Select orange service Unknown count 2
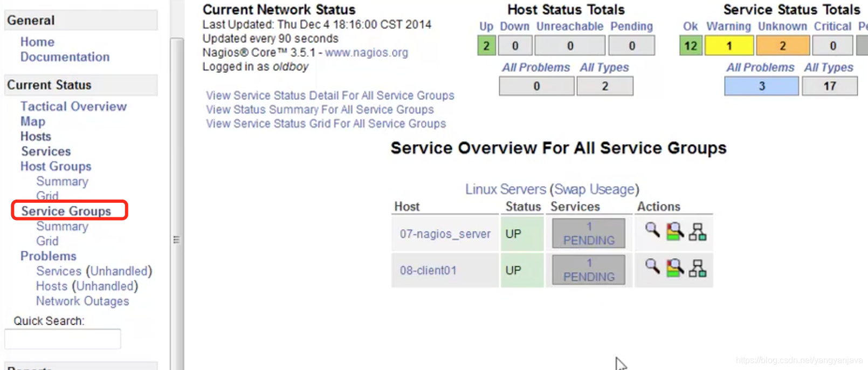 [783, 46]
